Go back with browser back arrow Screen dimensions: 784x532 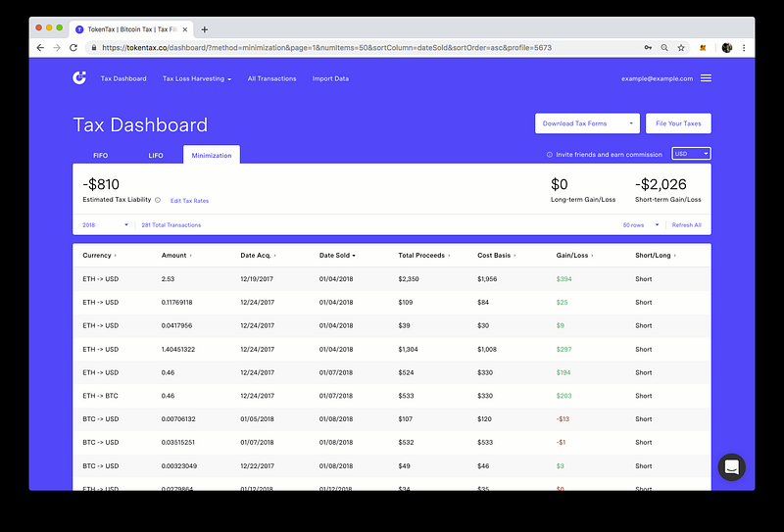tap(40, 47)
